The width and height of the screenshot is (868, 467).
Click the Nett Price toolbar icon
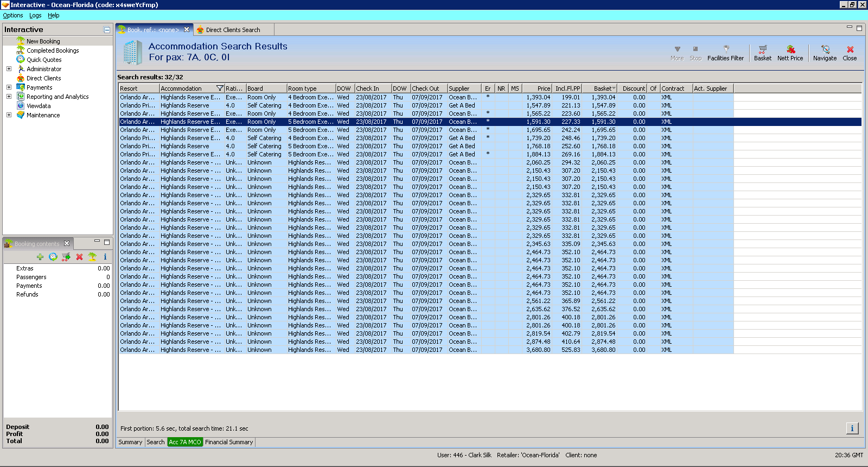[x=790, y=52]
